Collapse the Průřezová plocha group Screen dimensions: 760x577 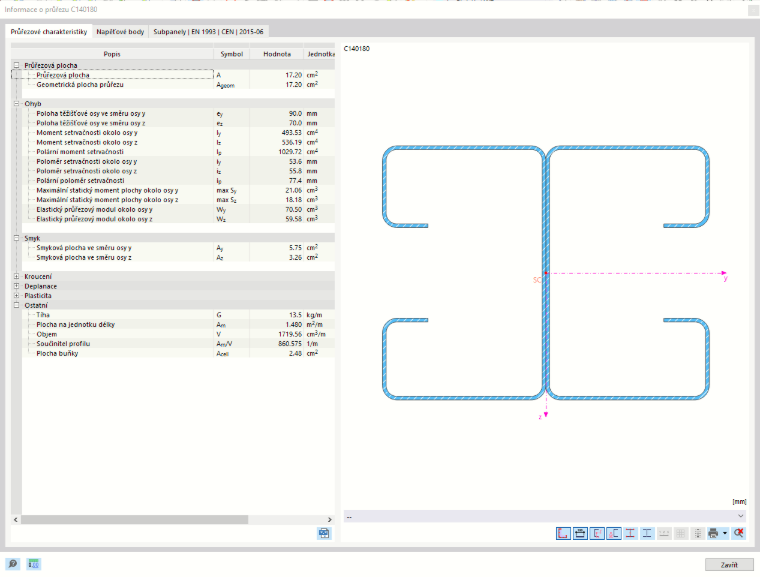16,65
